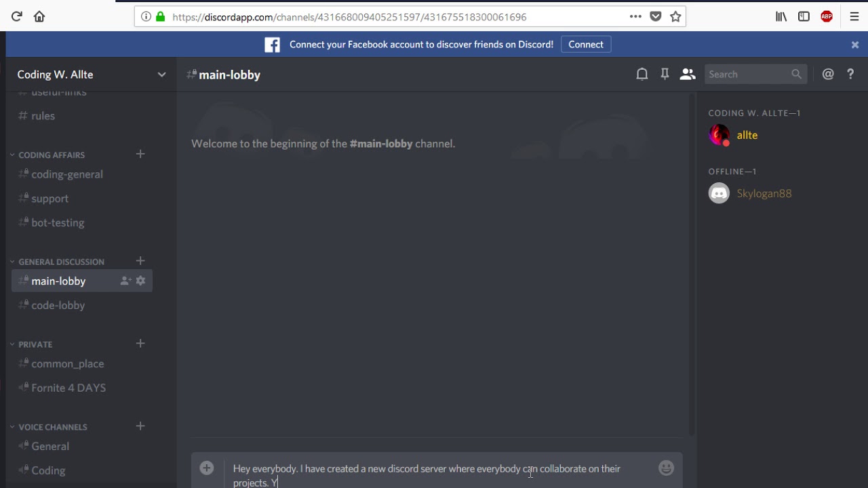Join the Fornite 4 DAYS voice channel

[82, 388]
